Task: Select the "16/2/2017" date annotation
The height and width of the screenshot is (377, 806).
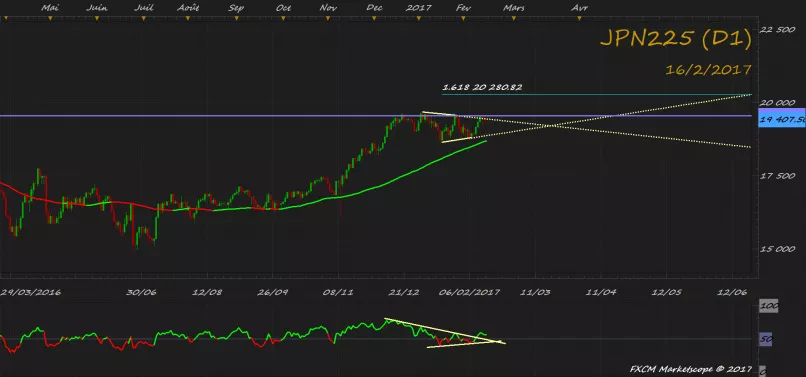Action: click(x=708, y=70)
